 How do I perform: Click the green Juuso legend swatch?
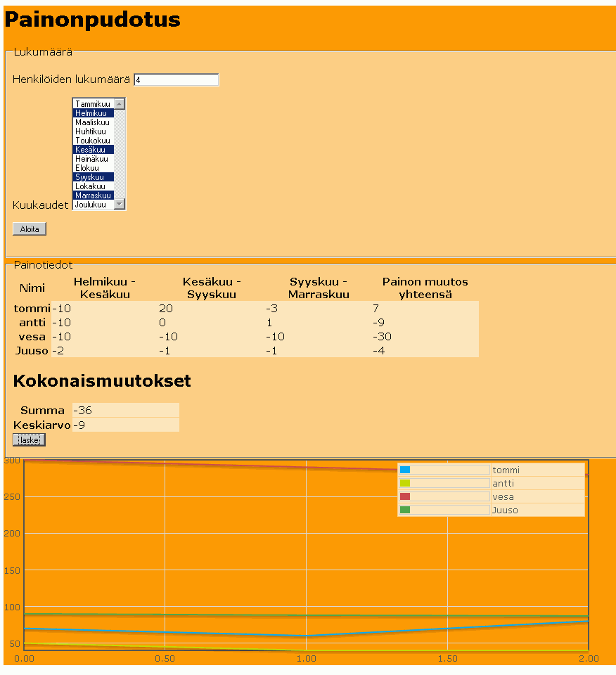click(x=405, y=510)
